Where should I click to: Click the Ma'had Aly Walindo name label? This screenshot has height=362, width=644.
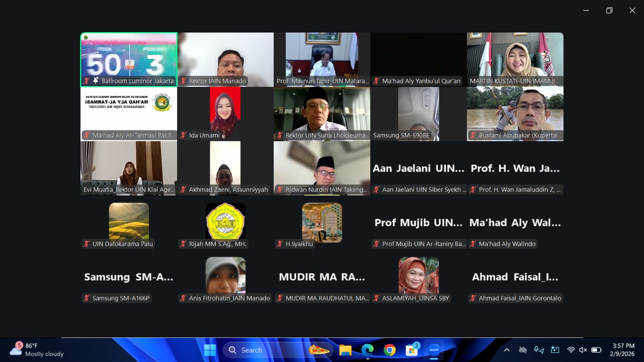pos(507,244)
